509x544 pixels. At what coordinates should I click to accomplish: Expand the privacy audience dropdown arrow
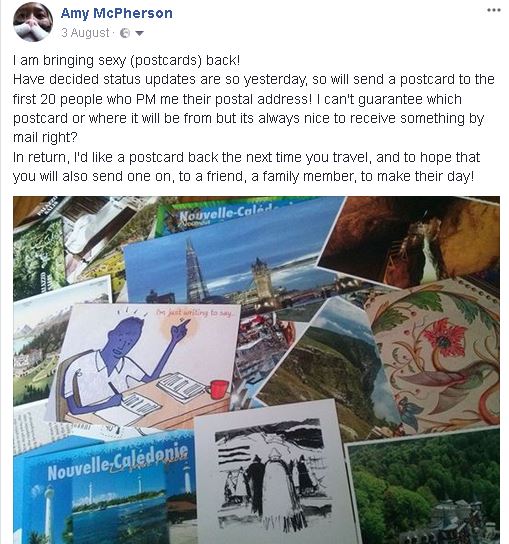coord(139,34)
